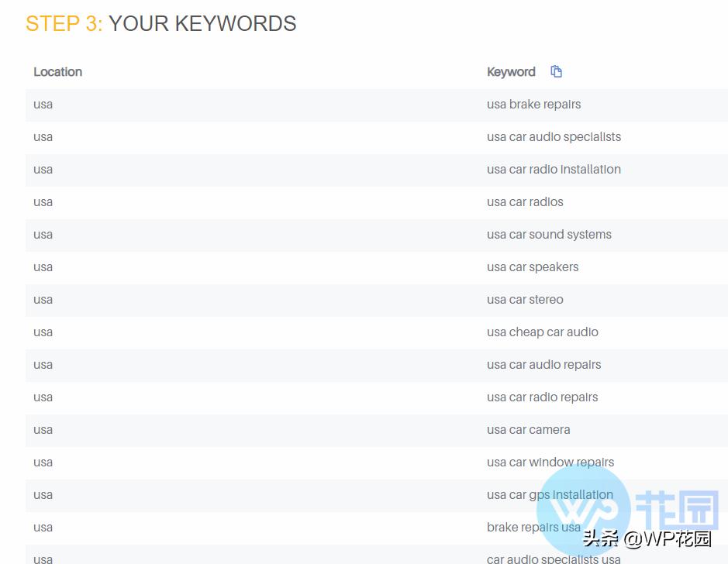The image size is (728, 564).
Task: Select the 'usa car window repairs' keyword
Action: point(550,462)
